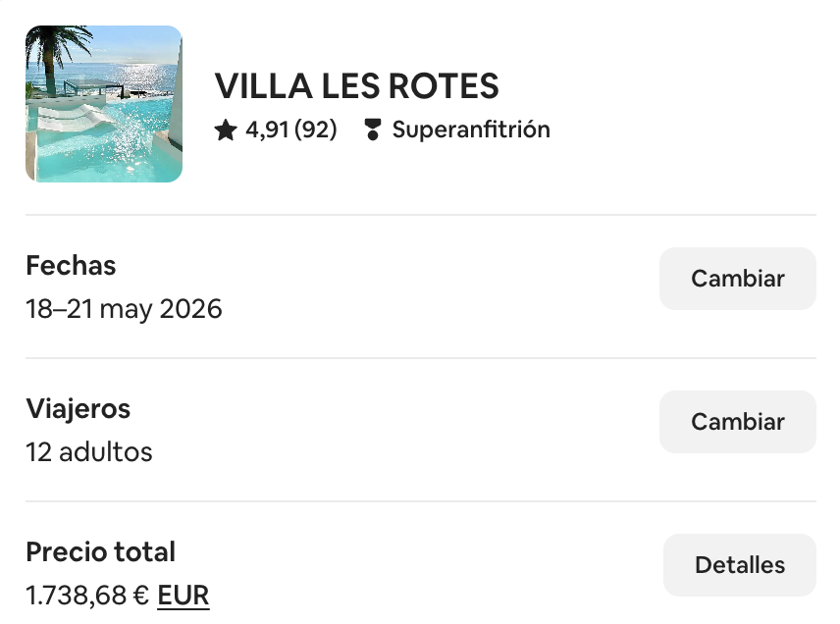The width and height of the screenshot is (840, 624).
Task: Open the price breakdown with Detalles
Action: coord(739,564)
